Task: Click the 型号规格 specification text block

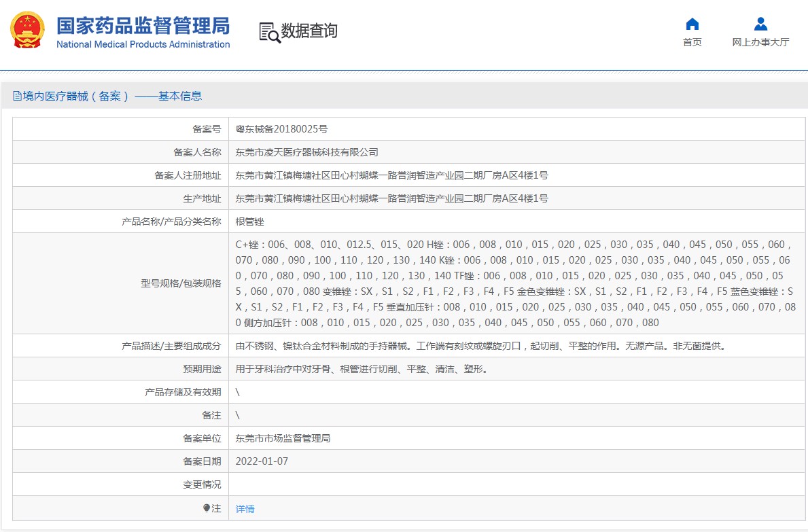Action: click(516, 283)
